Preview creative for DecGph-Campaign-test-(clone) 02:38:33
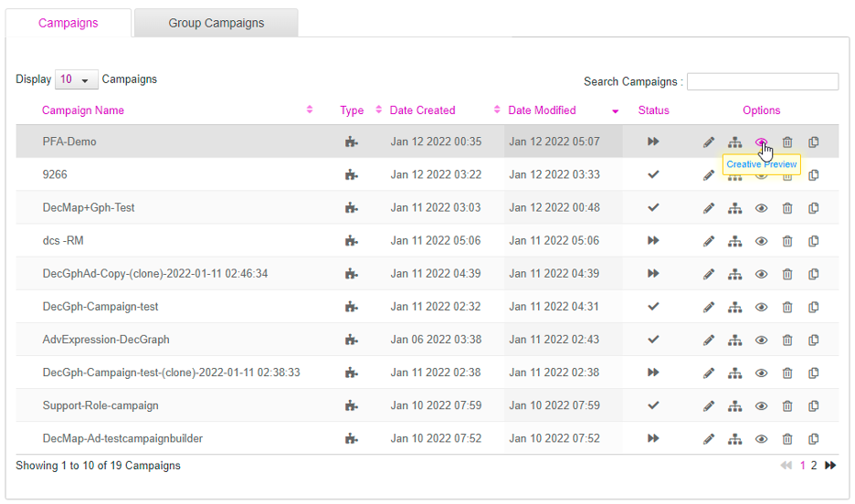Screen dimensions: 855x504 click(761, 373)
